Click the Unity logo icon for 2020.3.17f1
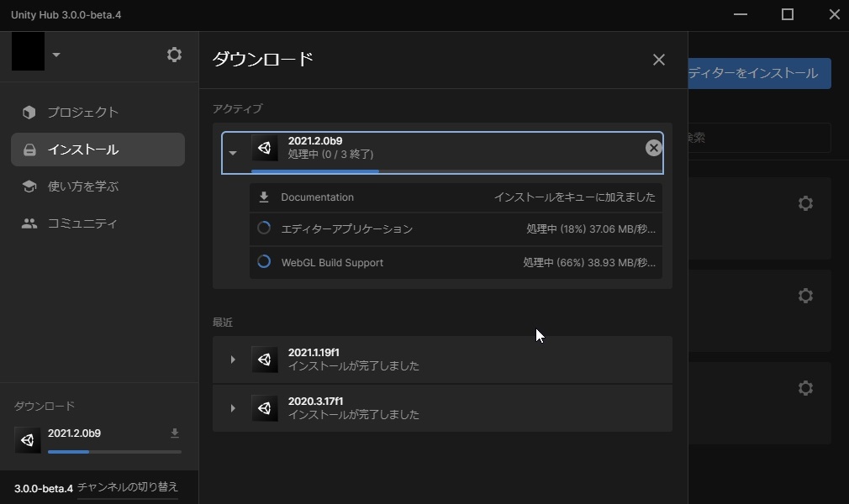The height and width of the screenshot is (504, 849). pos(265,408)
